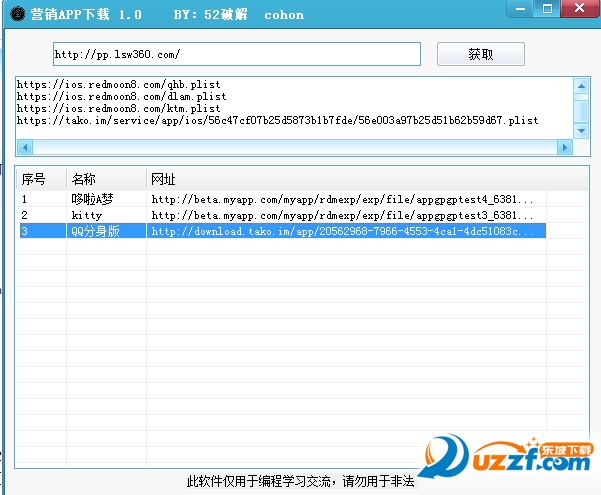Click the download.tako.im URL cell
601x495 pixels.
[346, 231]
